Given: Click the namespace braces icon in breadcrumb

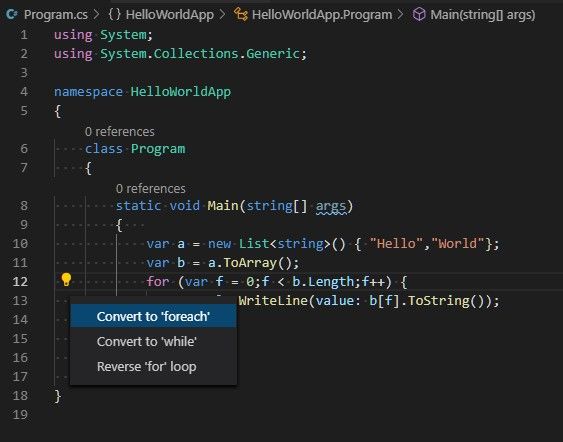Looking at the screenshot, I should 115,14.
